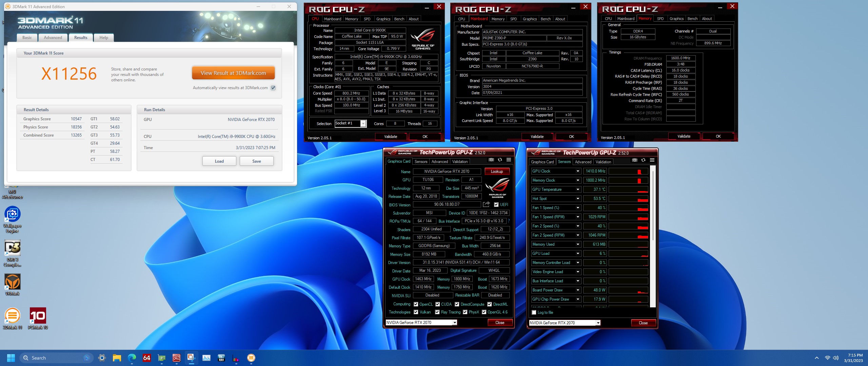Show hidden icons chevron in system tray
868x366 pixels.
817,358
